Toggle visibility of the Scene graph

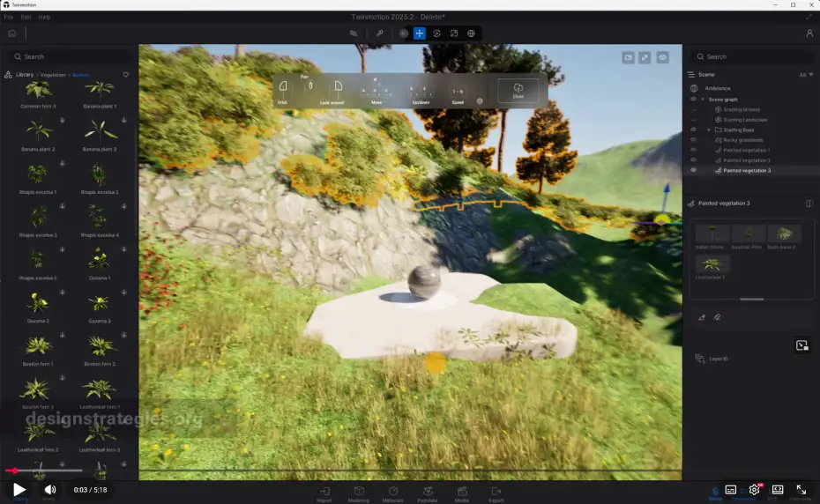click(x=693, y=100)
